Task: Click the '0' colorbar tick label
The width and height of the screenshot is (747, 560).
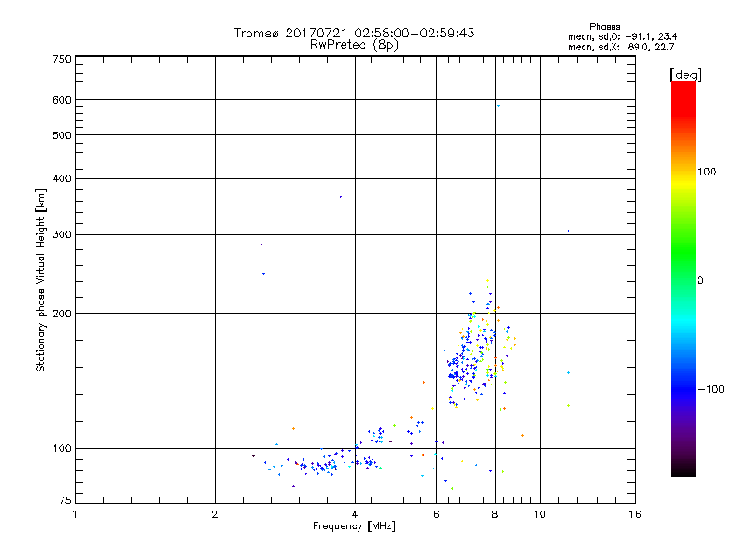Action: (699, 281)
